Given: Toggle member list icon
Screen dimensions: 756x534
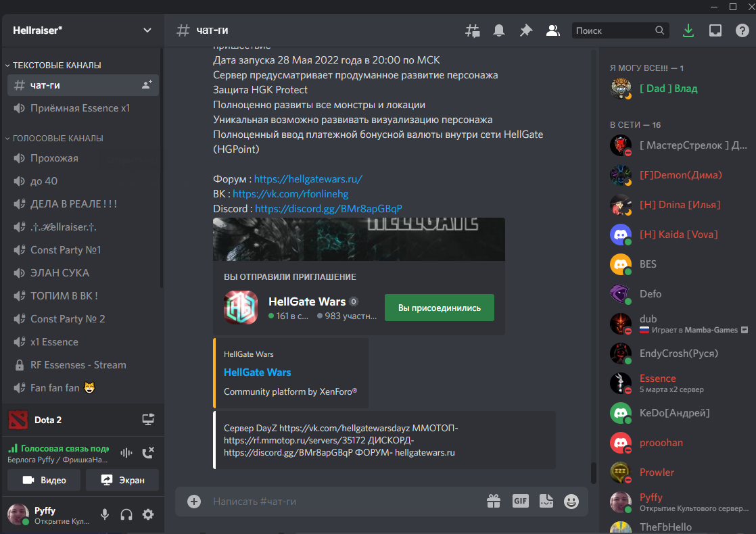Looking at the screenshot, I should click(x=552, y=31).
